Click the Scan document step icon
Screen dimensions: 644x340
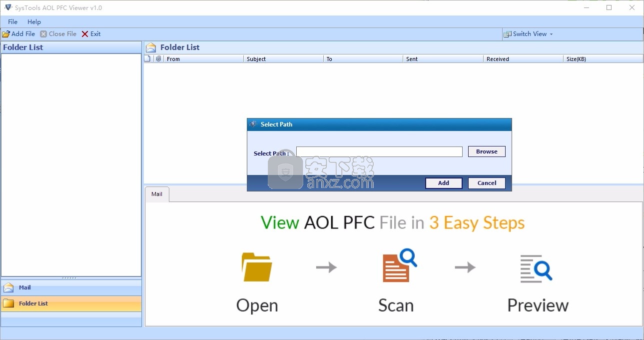coord(399,266)
